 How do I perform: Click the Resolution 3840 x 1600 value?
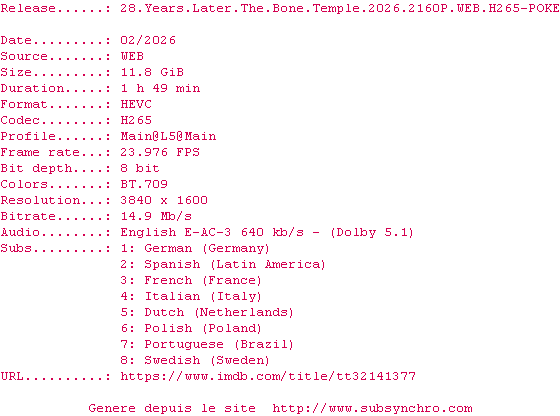point(164,200)
